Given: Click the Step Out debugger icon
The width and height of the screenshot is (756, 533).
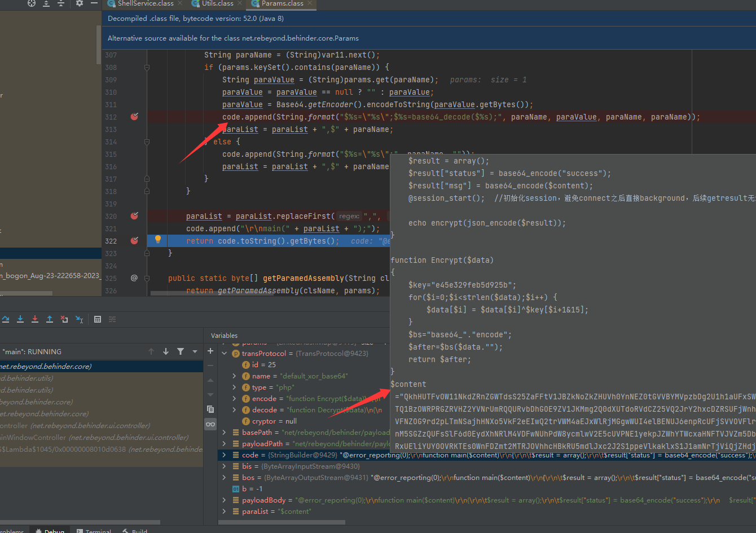Looking at the screenshot, I should (50, 319).
